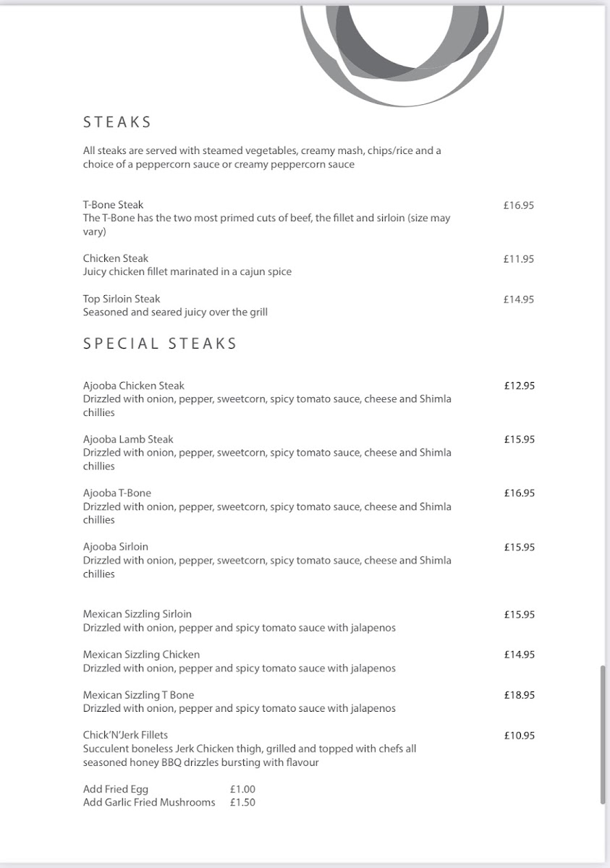Click the £10.95 price for Chick'N'Jerk Fillets
The height and width of the screenshot is (868, 610).
(519, 736)
